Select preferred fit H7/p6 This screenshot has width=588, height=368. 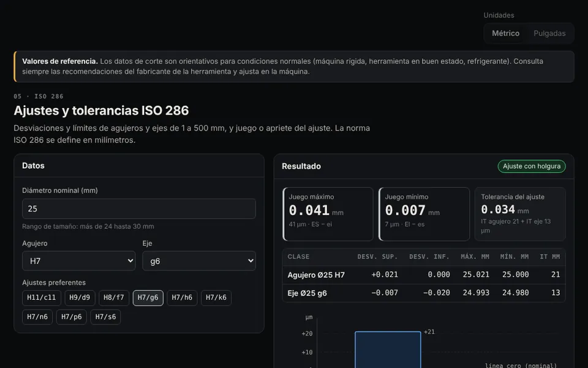click(72, 317)
